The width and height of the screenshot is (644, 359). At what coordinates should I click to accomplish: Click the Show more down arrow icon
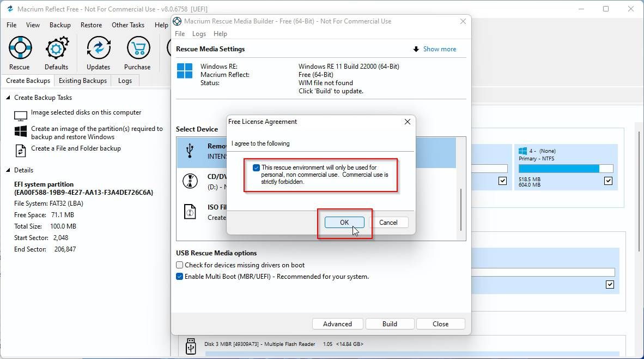(416, 49)
